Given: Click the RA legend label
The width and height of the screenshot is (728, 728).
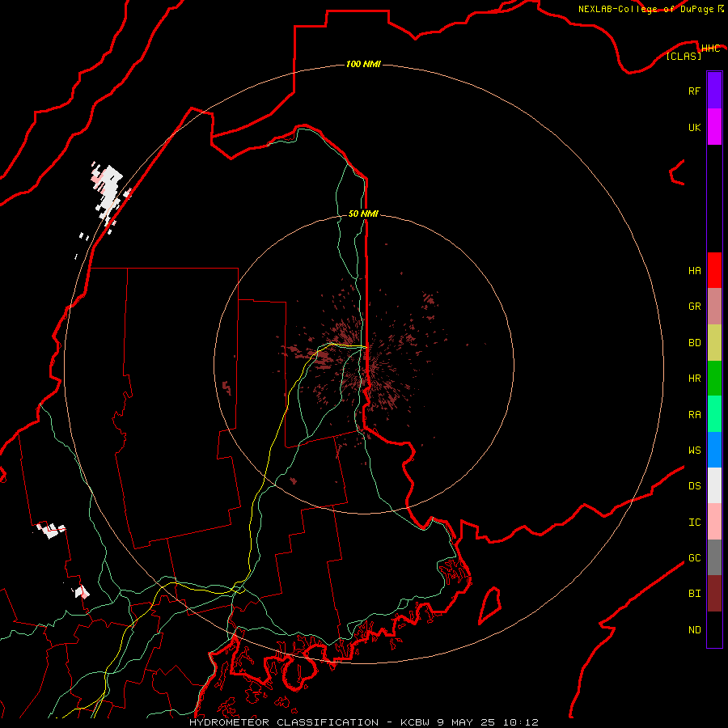Looking at the screenshot, I should point(694,415).
